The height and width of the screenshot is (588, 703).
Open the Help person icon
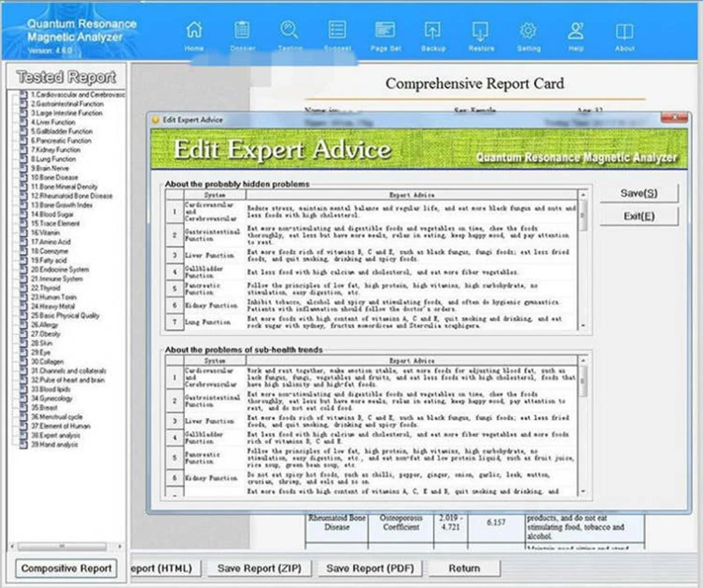pos(576,30)
